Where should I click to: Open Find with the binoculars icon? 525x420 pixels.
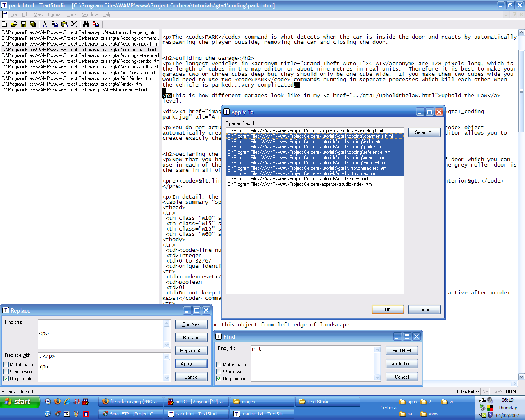[x=86, y=24]
